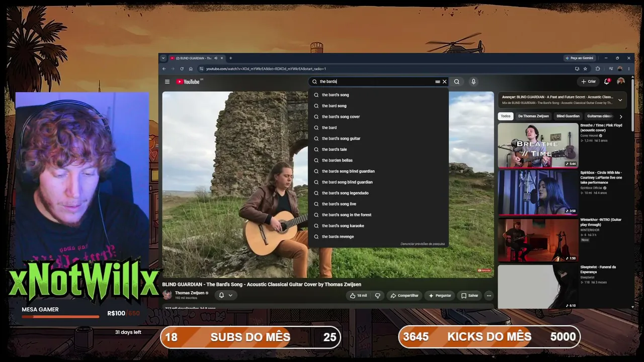Select the Guitarras clássicas filter chip
Screen dimensions: 644x362
pyautogui.click(x=600, y=116)
